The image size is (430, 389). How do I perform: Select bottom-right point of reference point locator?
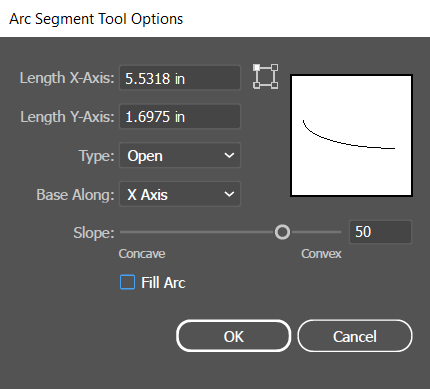(275, 85)
